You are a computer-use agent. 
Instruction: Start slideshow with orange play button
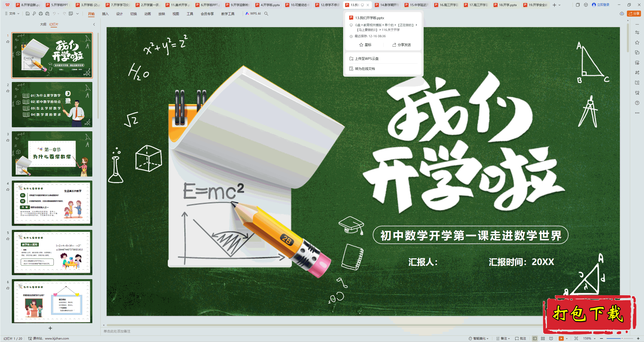pos(561,338)
